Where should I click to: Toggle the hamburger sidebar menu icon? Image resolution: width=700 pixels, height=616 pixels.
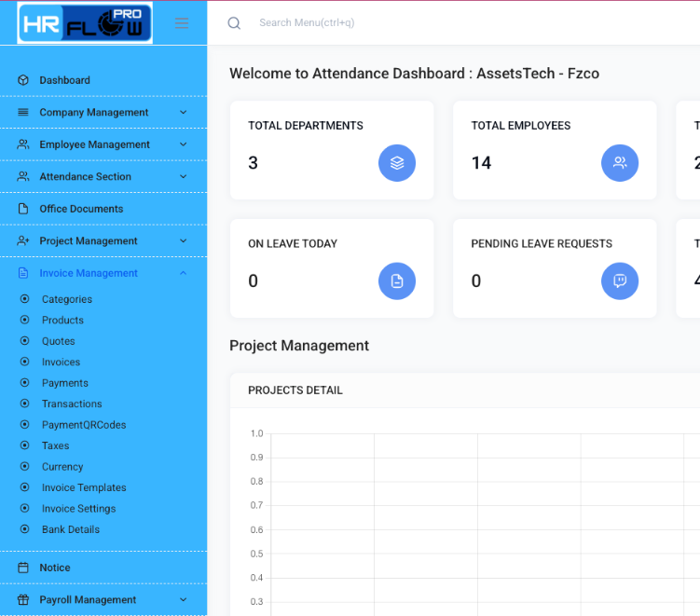(182, 23)
